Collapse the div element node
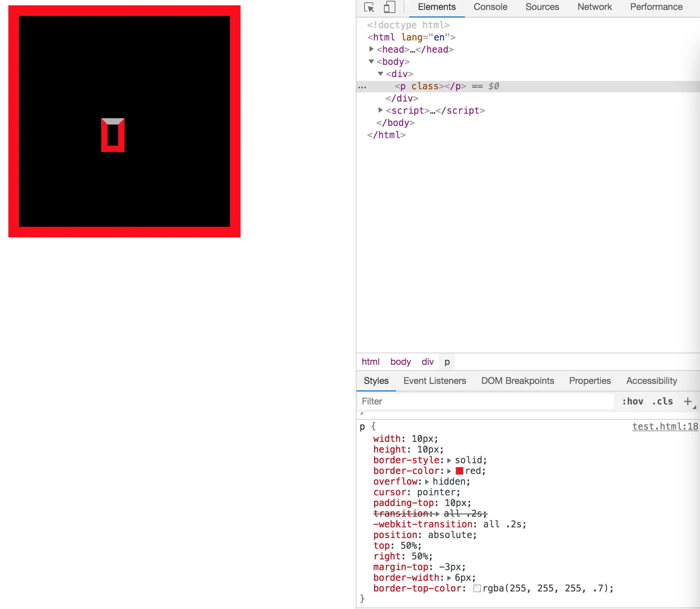The height and width of the screenshot is (609, 700). click(x=381, y=74)
